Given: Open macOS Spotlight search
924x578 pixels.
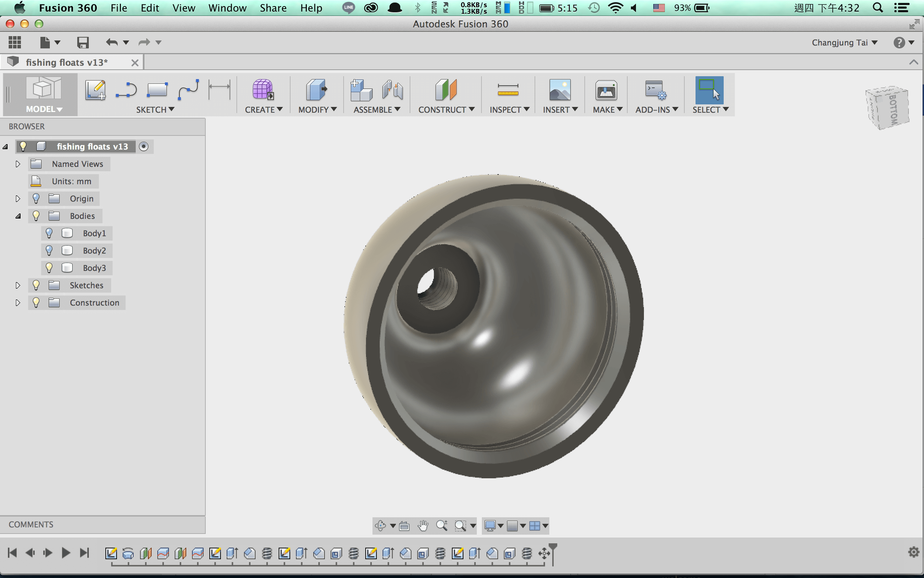Looking at the screenshot, I should pyautogui.click(x=878, y=8).
